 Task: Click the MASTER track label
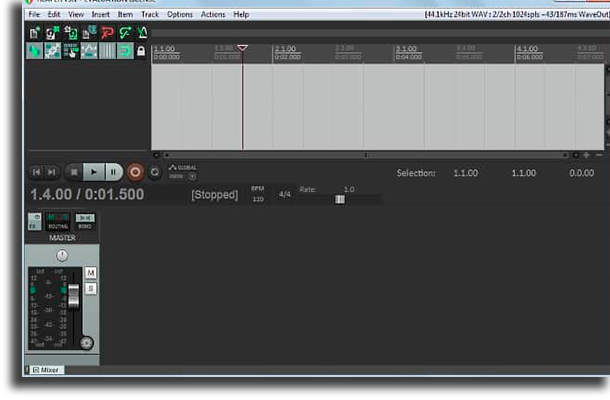tap(62, 238)
